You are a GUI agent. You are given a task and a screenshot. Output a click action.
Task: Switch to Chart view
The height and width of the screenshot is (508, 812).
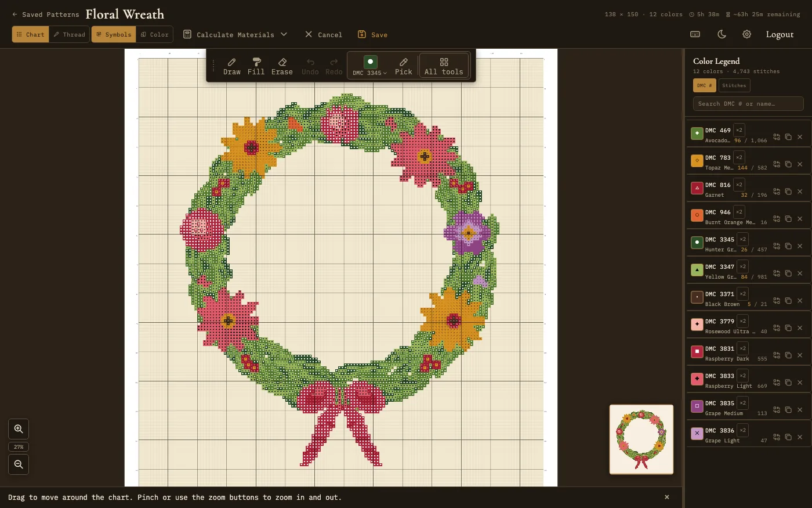(31, 34)
